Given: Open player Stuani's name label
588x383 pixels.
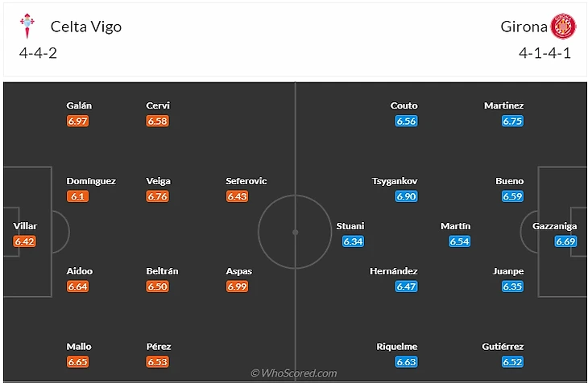Looking at the screenshot, I should pyautogui.click(x=350, y=226).
